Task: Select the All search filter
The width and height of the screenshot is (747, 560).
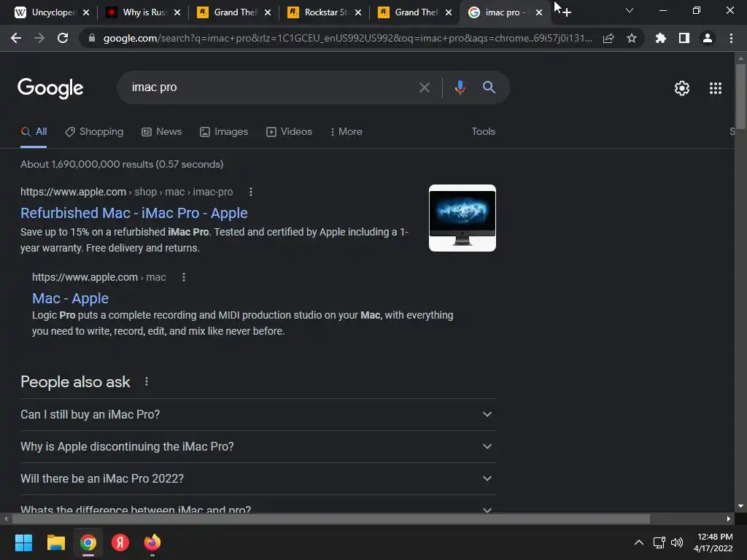Action: [x=34, y=132]
